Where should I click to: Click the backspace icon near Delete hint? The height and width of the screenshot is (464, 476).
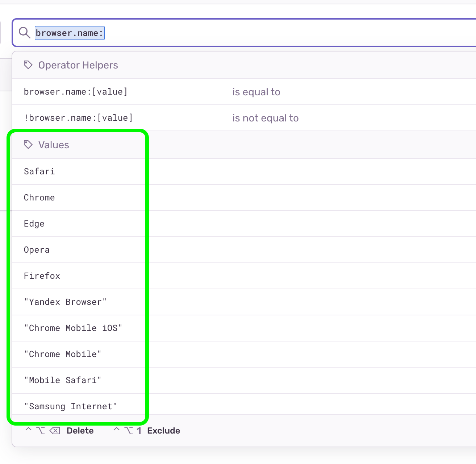[55, 430]
